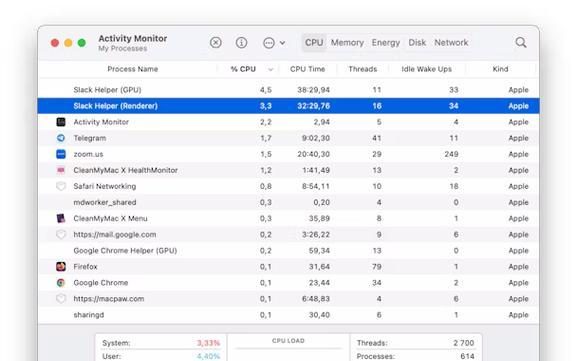Viewport: 577px width, 361px height.
Task: Click the CPU LOAD graph label
Action: (x=288, y=341)
